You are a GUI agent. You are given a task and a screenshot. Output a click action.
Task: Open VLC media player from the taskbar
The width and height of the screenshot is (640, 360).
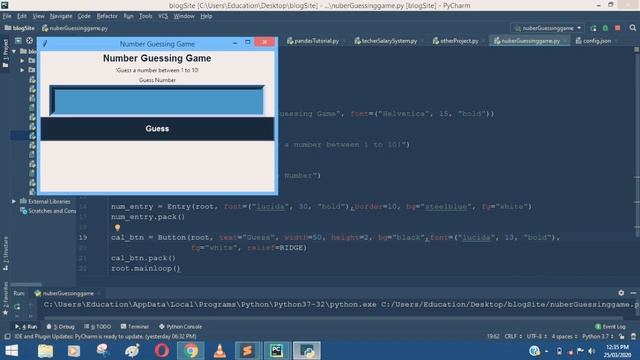pyautogui.click(x=220, y=351)
